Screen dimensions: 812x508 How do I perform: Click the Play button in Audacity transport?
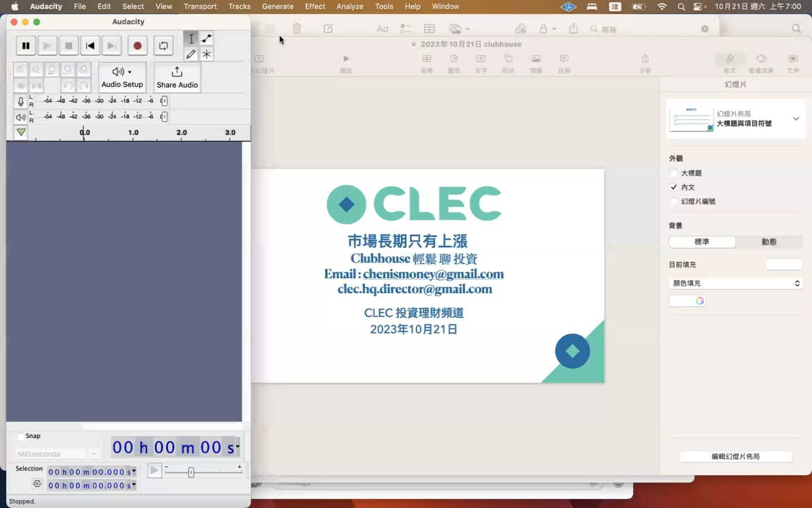(x=47, y=46)
